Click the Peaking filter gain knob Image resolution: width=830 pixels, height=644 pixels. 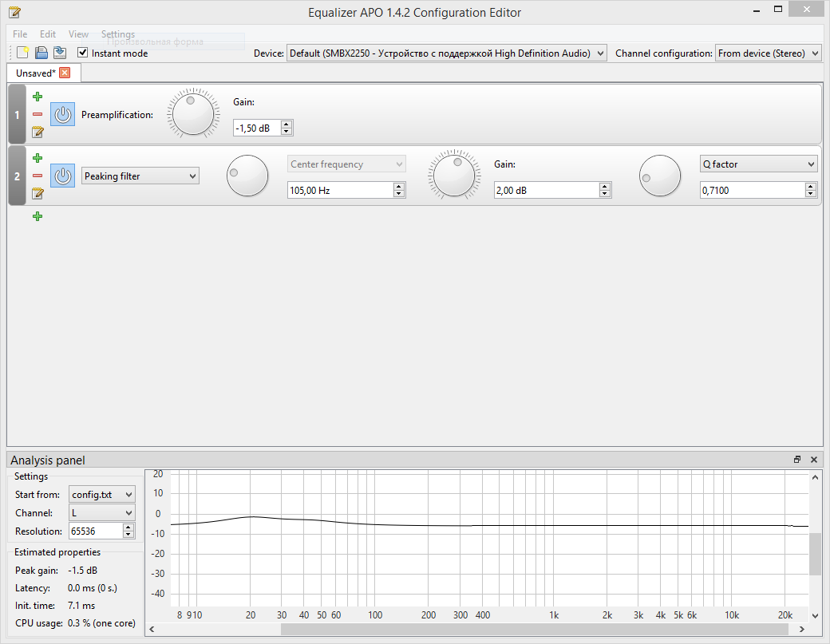[454, 176]
